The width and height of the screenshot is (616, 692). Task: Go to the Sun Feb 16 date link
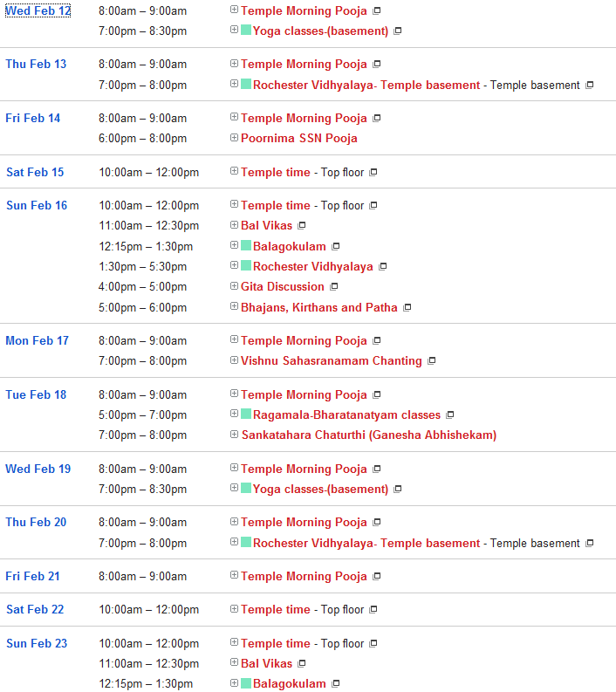[x=37, y=206]
